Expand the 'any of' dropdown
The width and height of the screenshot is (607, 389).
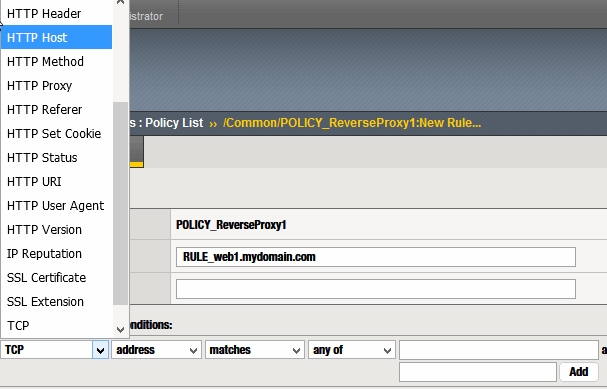pyautogui.click(x=352, y=350)
